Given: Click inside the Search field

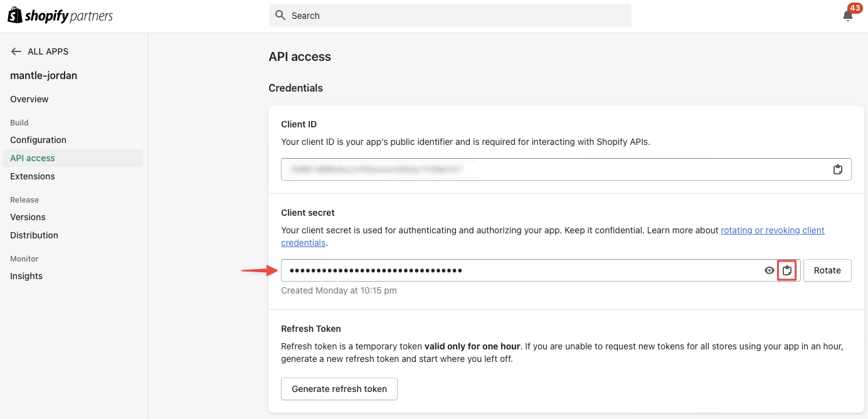Looking at the screenshot, I should (449, 14).
